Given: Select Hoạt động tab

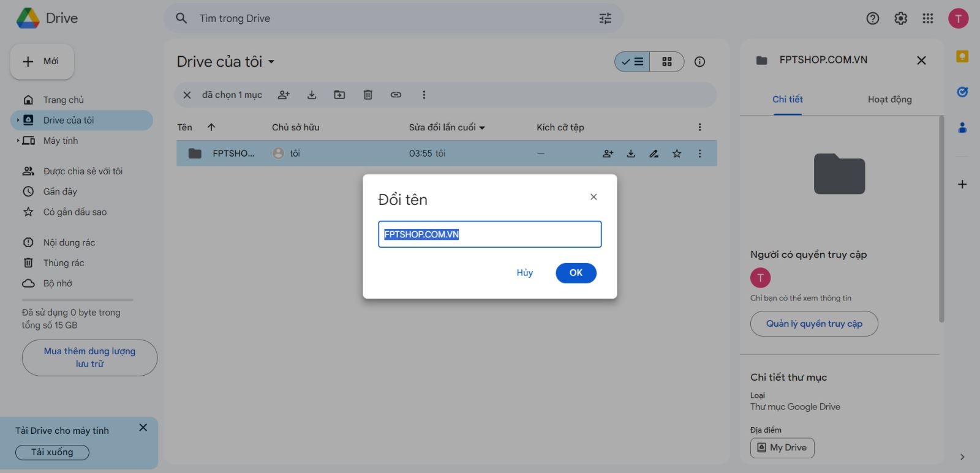Looking at the screenshot, I should point(889,99).
